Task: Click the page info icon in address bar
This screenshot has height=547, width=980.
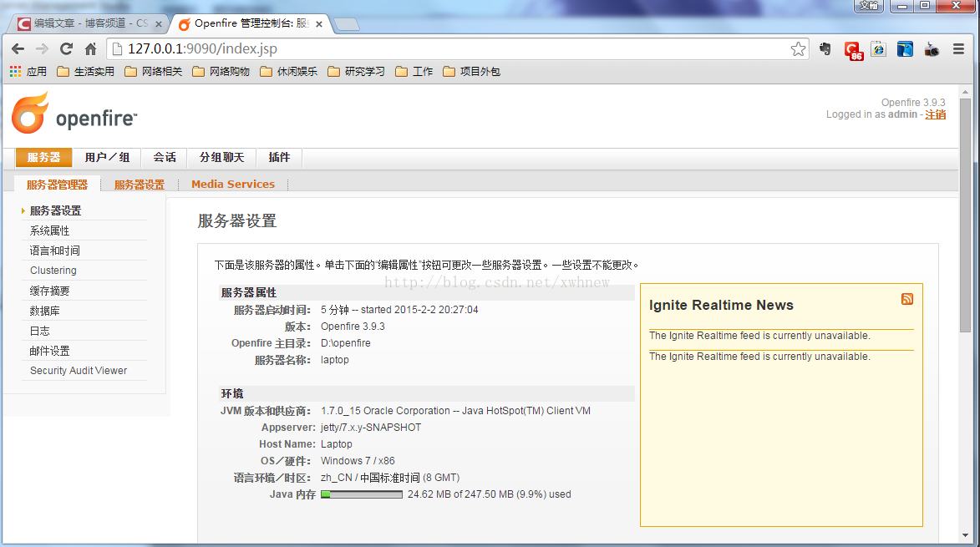Action: [117, 48]
